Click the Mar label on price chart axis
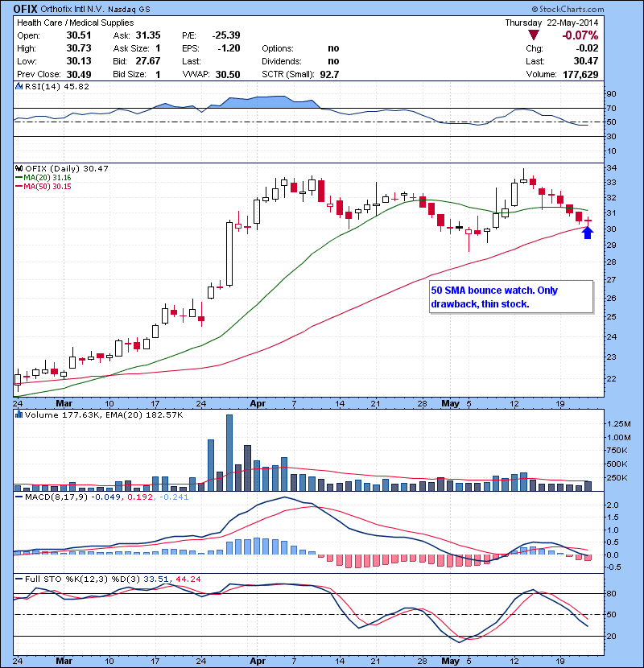This screenshot has width=644, height=668. (x=64, y=403)
